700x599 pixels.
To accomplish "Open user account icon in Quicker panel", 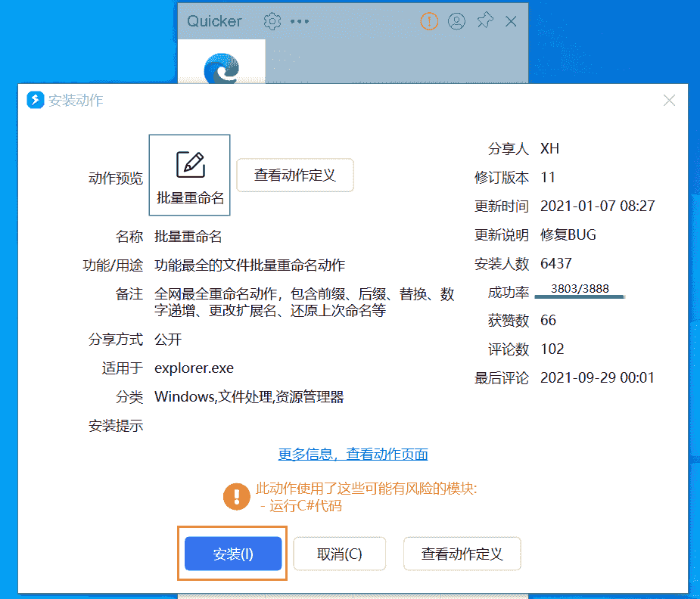I will pyautogui.click(x=456, y=21).
